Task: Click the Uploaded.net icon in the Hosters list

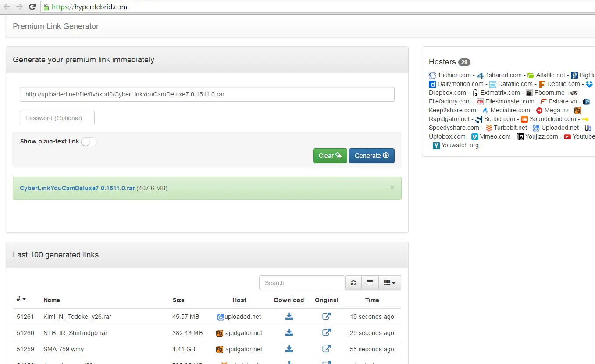Action: click(536, 128)
